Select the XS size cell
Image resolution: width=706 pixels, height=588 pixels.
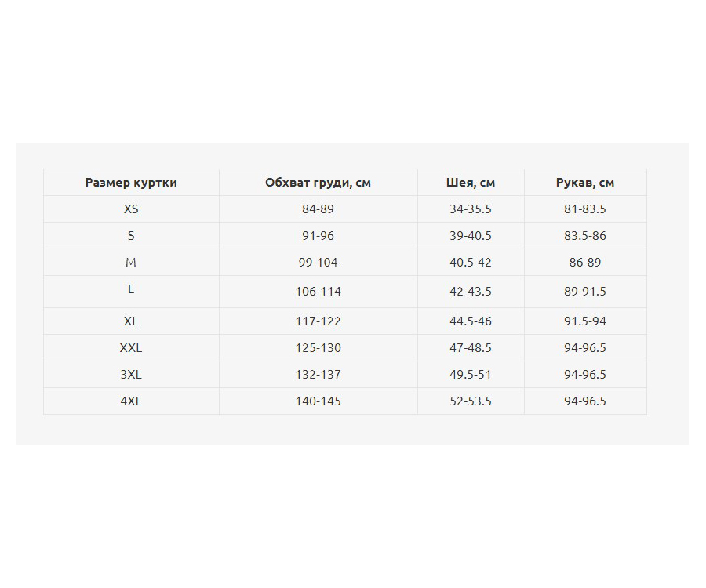[x=131, y=209]
